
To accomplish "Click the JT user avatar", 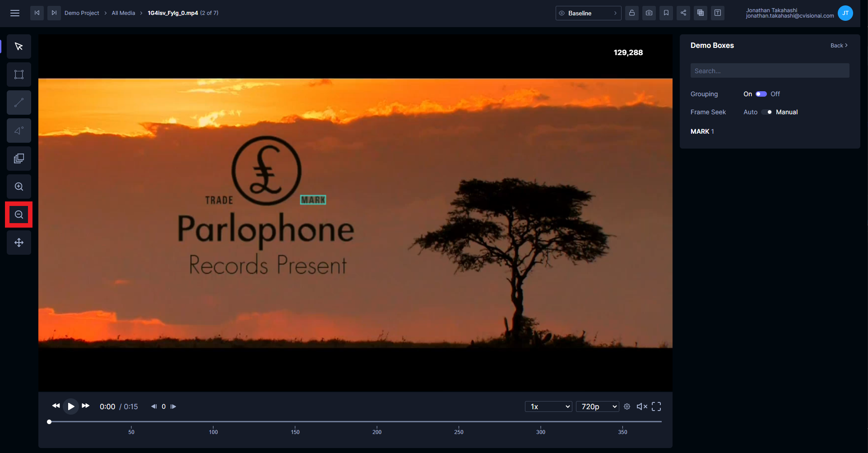I will tap(845, 13).
